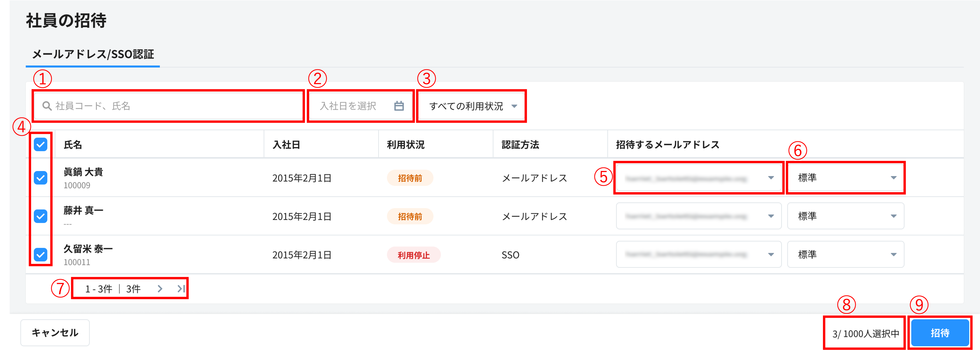The width and height of the screenshot is (980, 352).
Task: Uncheck the 眞鍋 大貴 row checkbox
Action: tap(40, 178)
